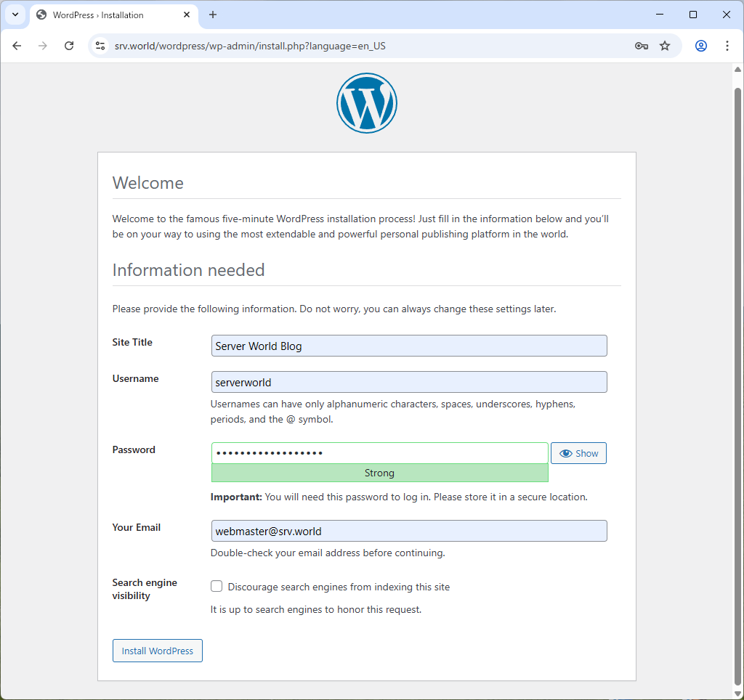Screen dimensions: 744x700
Task: Click inside the Site Title field
Action: 408,346
